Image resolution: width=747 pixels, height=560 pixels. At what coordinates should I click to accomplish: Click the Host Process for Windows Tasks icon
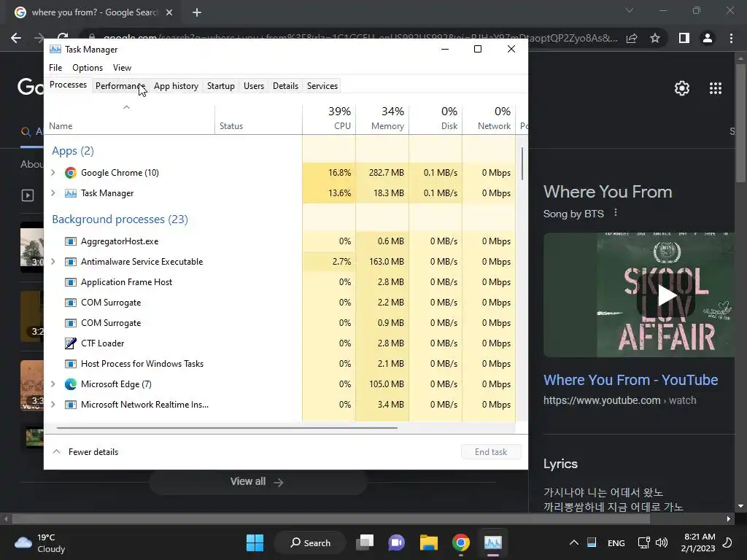tap(71, 364)
